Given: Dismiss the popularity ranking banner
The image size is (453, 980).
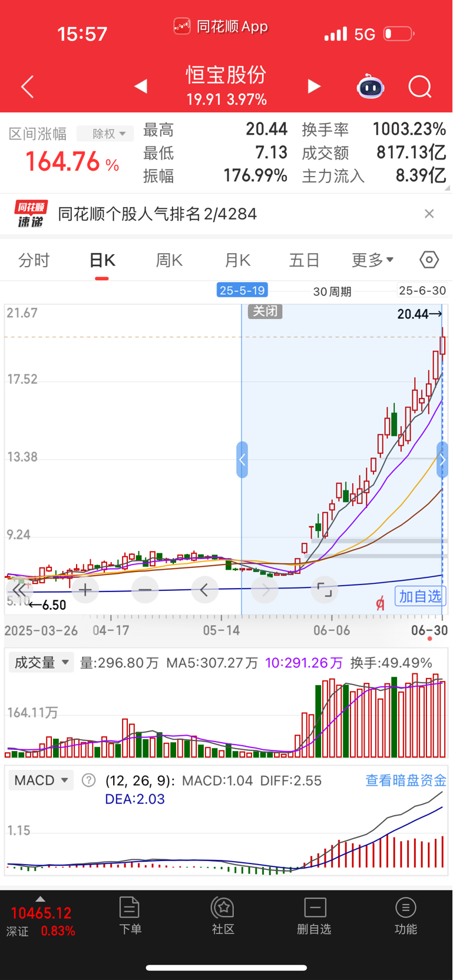Looking at the screenshot, I should point(429,214).
